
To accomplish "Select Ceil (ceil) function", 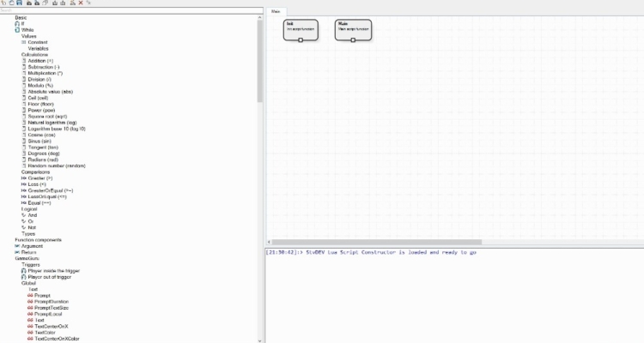I will point(35,98).
